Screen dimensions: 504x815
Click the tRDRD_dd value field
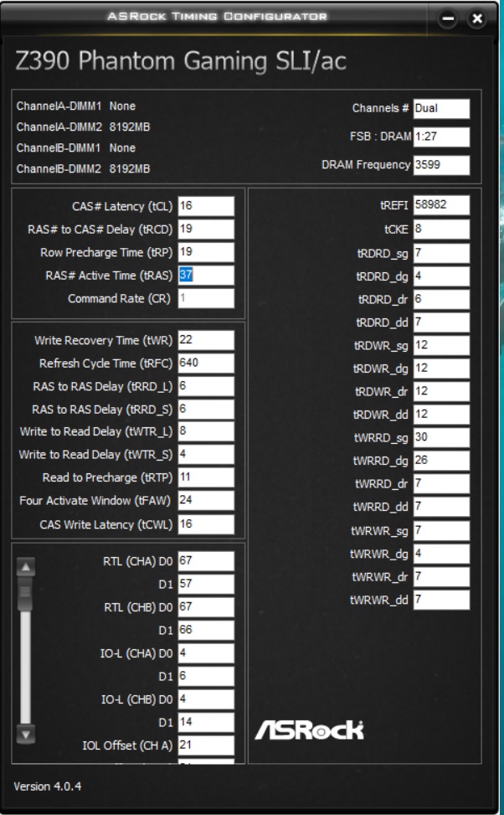click(x=442, y=322)
